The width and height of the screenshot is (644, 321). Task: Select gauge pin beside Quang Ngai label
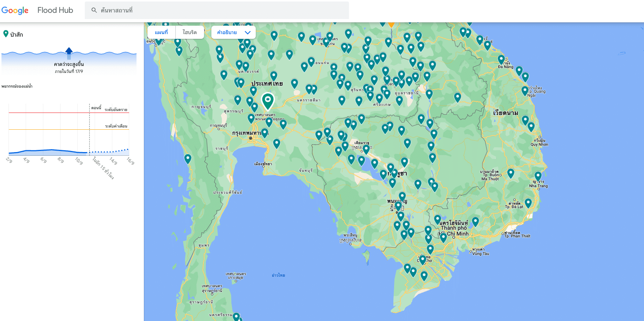click(x=525, y=91)
